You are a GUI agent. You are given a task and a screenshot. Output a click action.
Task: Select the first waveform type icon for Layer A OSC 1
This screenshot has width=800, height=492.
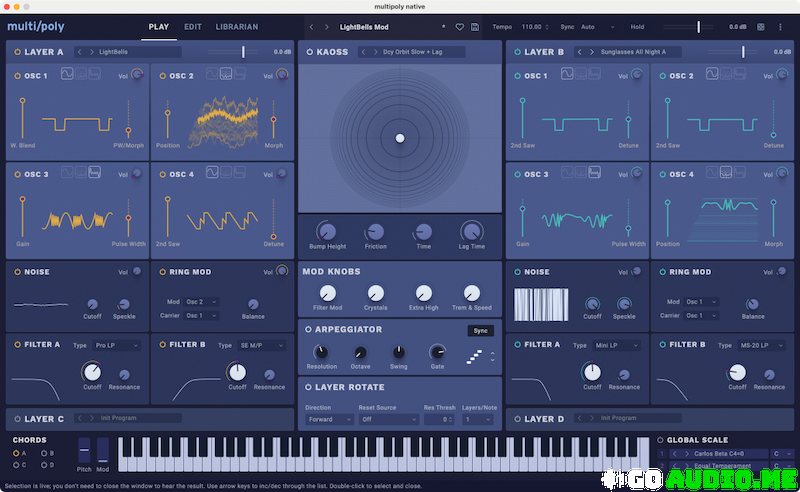[67, 73]
